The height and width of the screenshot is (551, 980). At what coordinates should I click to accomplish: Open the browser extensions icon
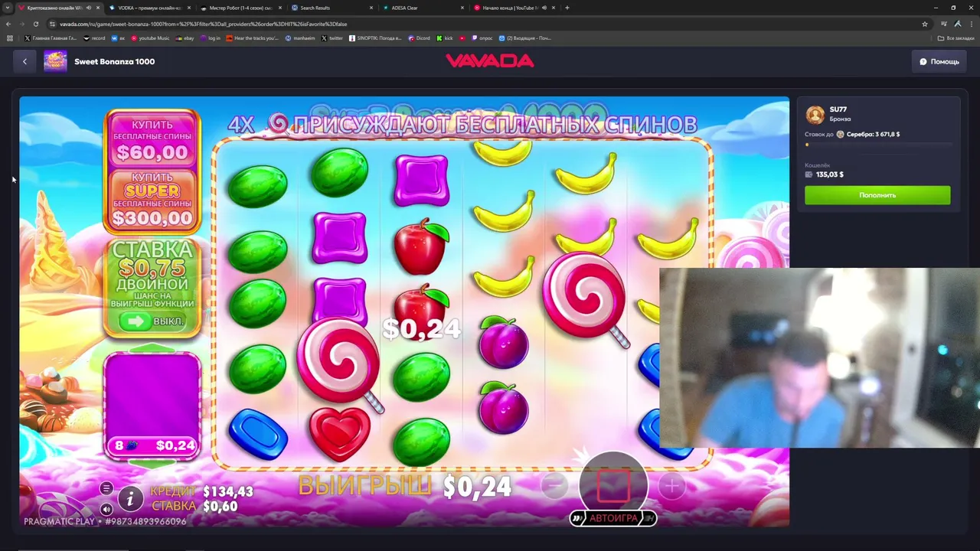pos(942,24)
